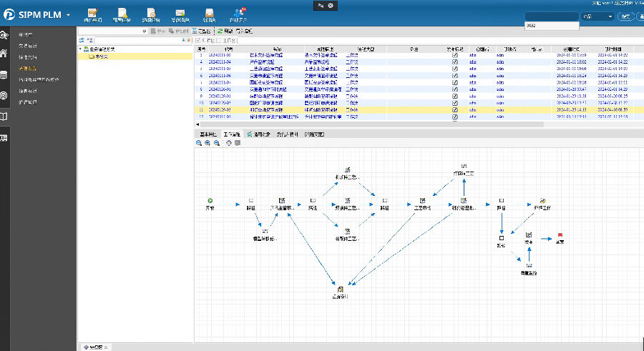The height and width of the screenshot is (351, 644).
Task: Open the document with warning sign icon
Action: pyautogui.click(x=122, y=13)
